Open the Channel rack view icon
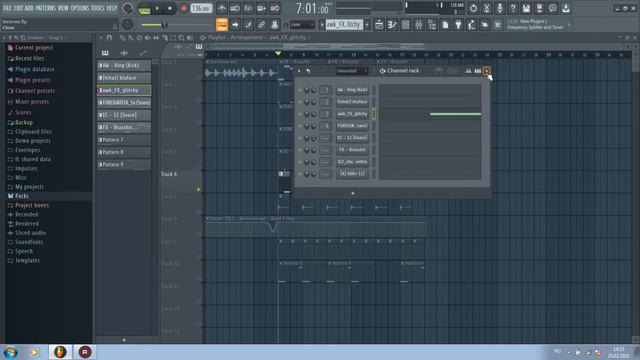The image size is (640, 360). (x=405, y=25)
